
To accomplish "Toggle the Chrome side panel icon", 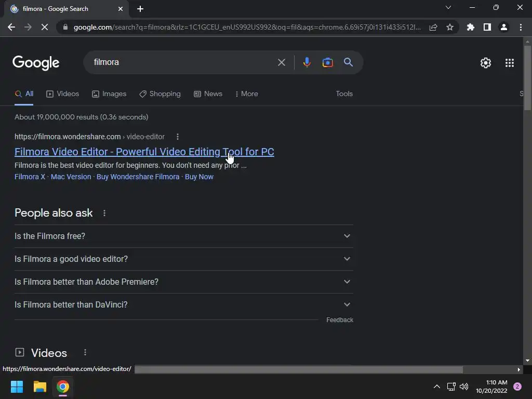I will click(487, 27).
